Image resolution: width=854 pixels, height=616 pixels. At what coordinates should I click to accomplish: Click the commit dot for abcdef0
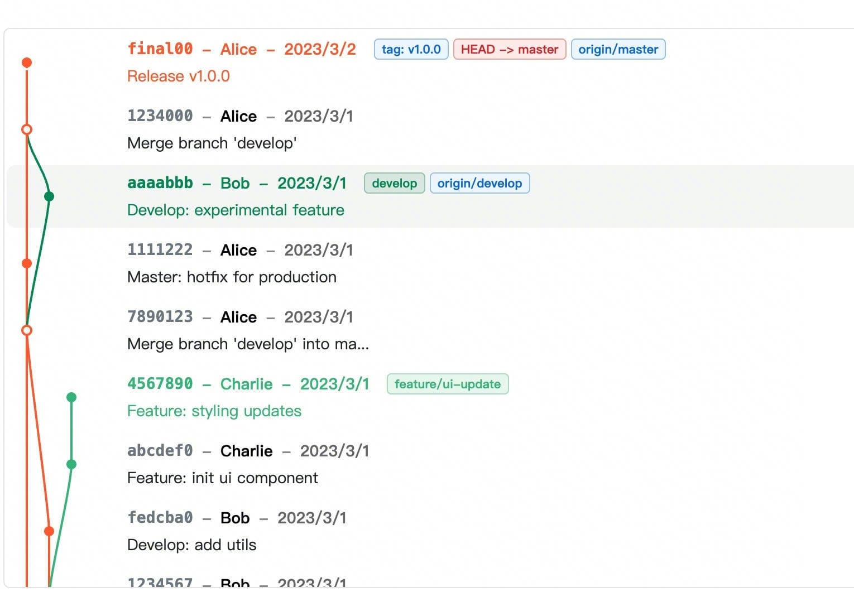tap(71, 464)
